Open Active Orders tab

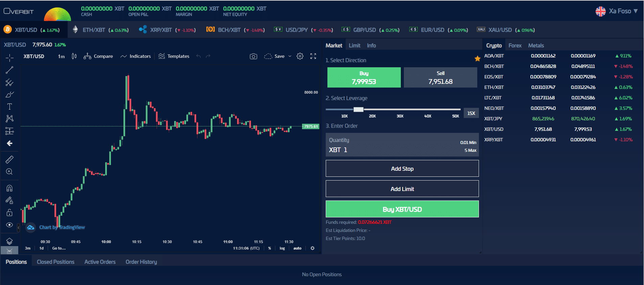click(x=100, y=262)
